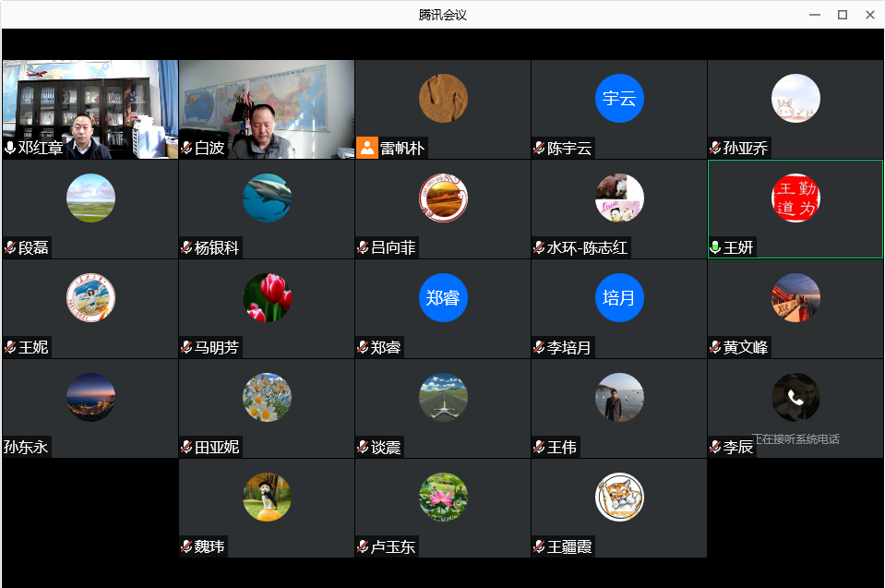885x588 pixels.
Task: Click 杨银科's shark avatar
Action: (267, 198)
